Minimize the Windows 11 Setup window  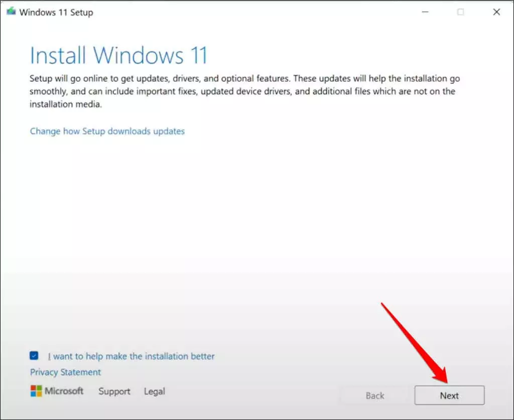coord(425,12)
